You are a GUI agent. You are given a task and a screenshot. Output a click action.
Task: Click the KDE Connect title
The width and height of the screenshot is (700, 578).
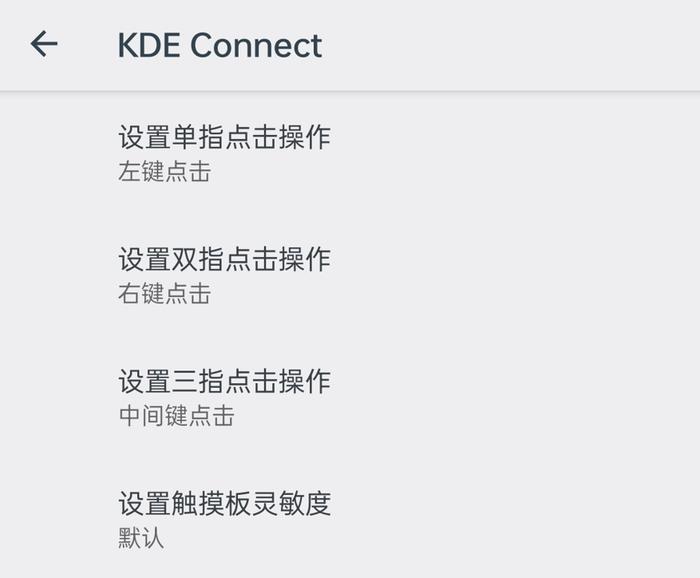pos(220,45)
